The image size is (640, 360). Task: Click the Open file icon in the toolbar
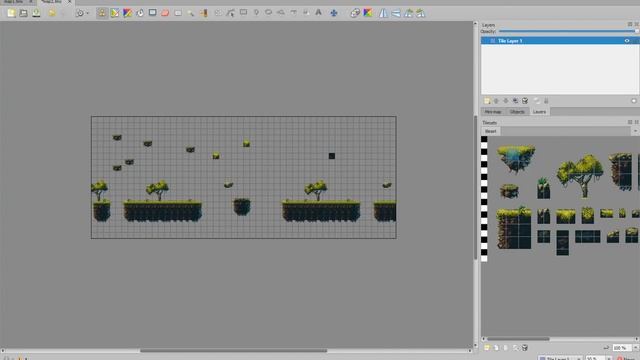24,13
